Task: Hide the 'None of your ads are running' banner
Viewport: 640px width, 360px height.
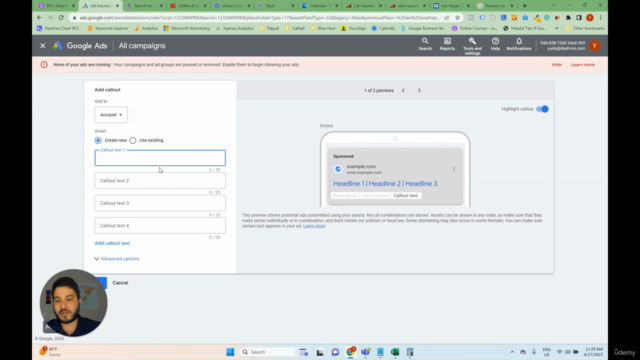Action: coord(556,64)
